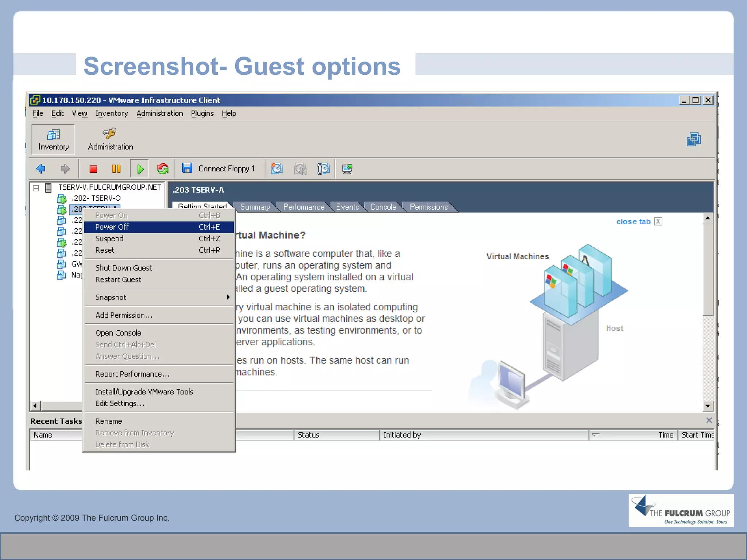Click the TSERV-V.FULCRUMGROUP.NET host icon
This screenshot has height=560, width=747.
click(48, 187)
